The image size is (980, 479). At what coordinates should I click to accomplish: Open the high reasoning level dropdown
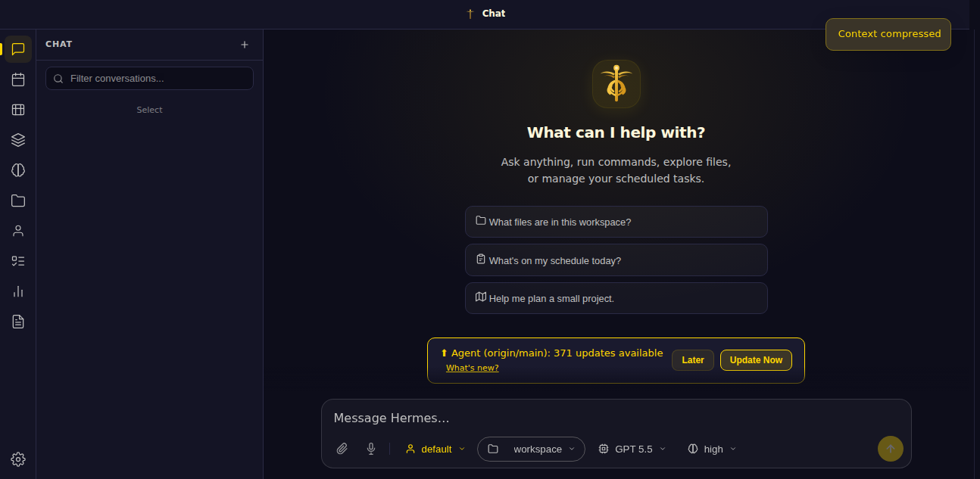(x=712, y=449)
